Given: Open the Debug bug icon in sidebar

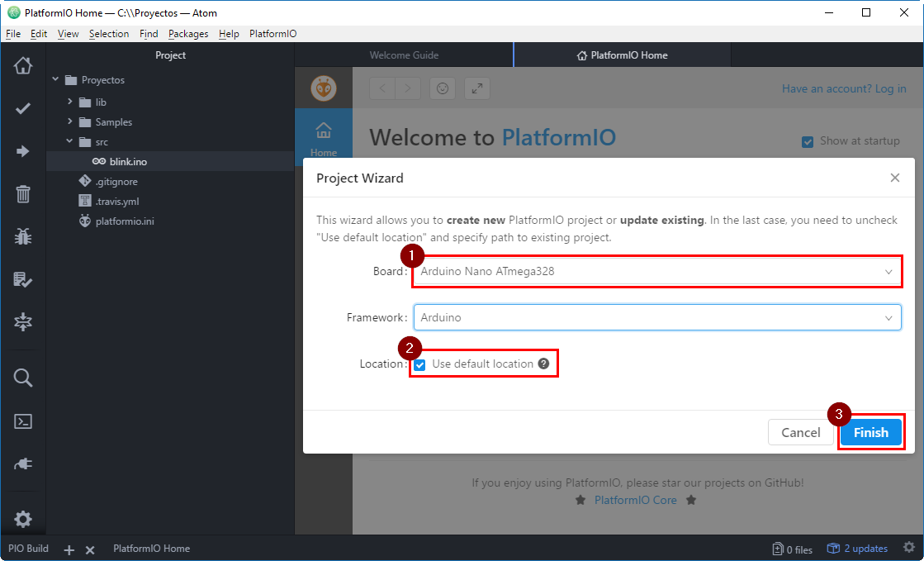Looking at the screenshot, I should pos(23,237).
